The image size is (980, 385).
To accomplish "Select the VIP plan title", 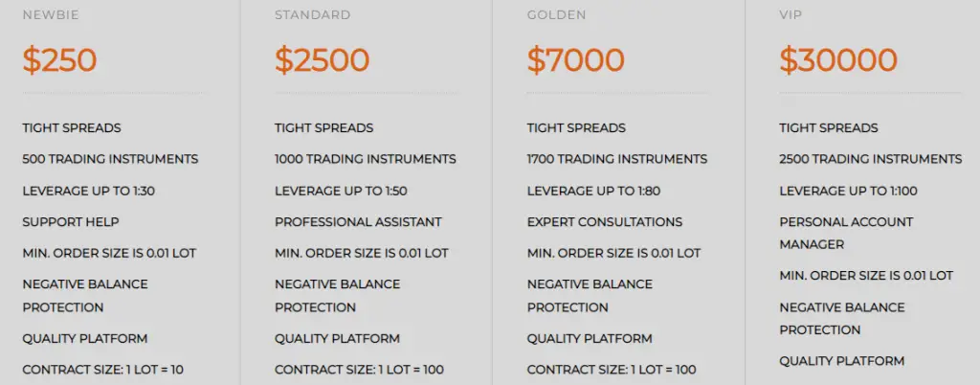I will tap(790, 15).
